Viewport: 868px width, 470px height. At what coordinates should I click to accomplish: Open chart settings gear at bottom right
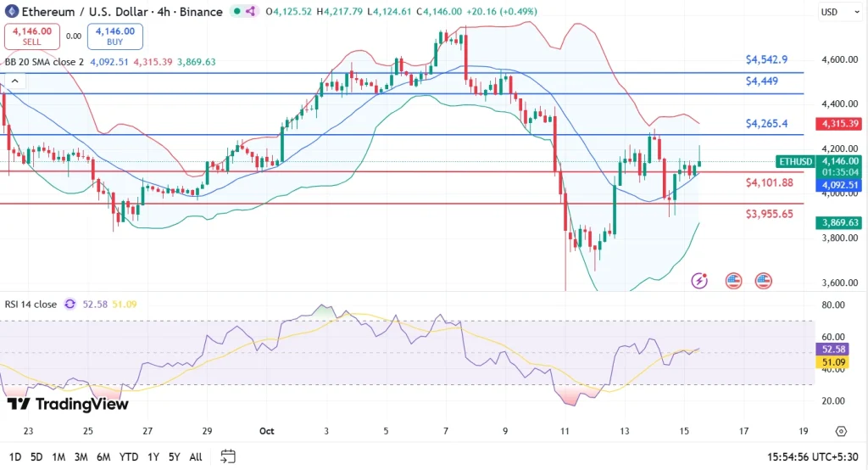(840, 431)
